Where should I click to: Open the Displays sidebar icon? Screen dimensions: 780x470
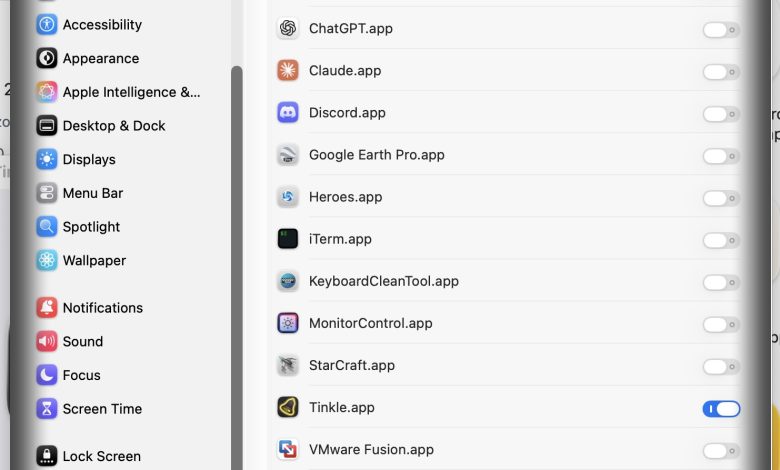click(x=47, y=160)
